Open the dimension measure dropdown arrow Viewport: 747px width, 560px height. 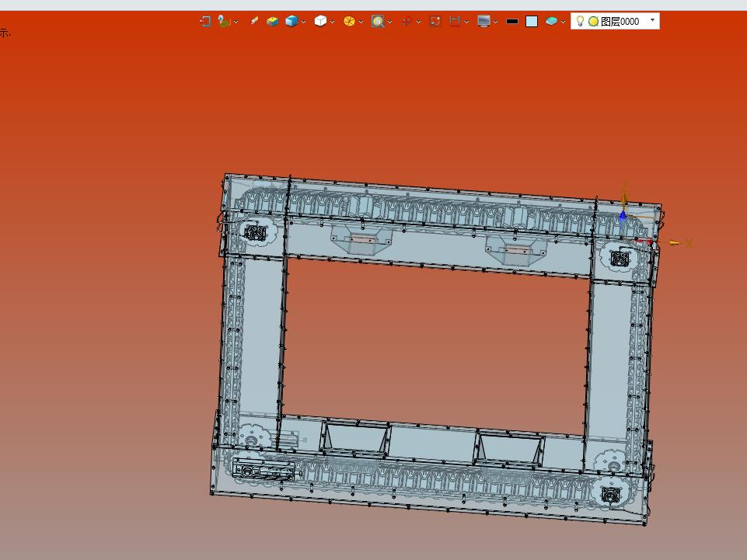pyautogui.click(x=466, y=22)
